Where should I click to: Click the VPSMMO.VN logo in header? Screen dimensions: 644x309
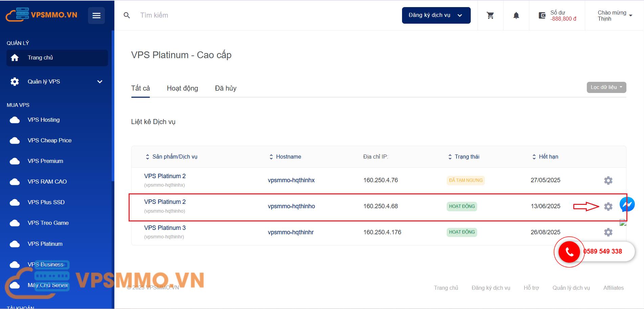[x=42, y=15]
